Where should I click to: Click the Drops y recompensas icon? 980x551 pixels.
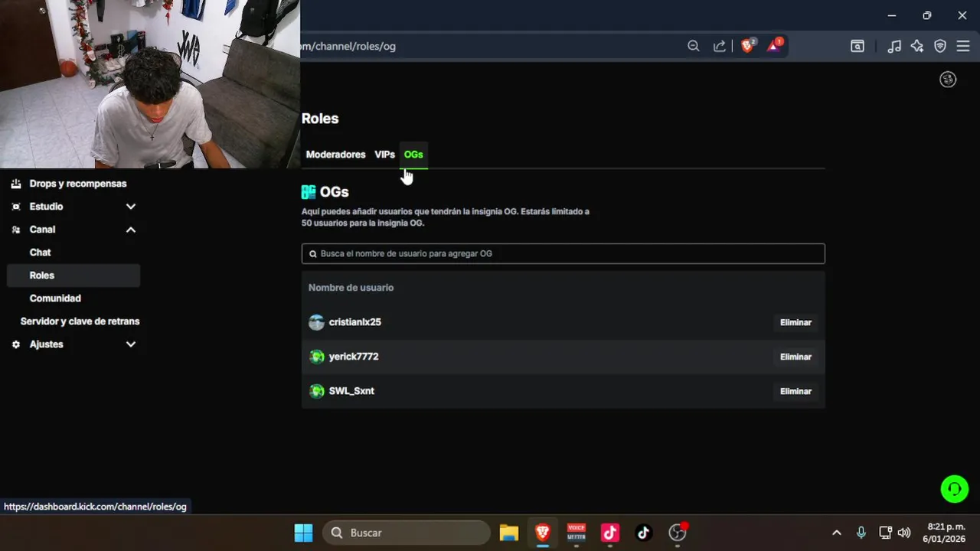point(16,184)
